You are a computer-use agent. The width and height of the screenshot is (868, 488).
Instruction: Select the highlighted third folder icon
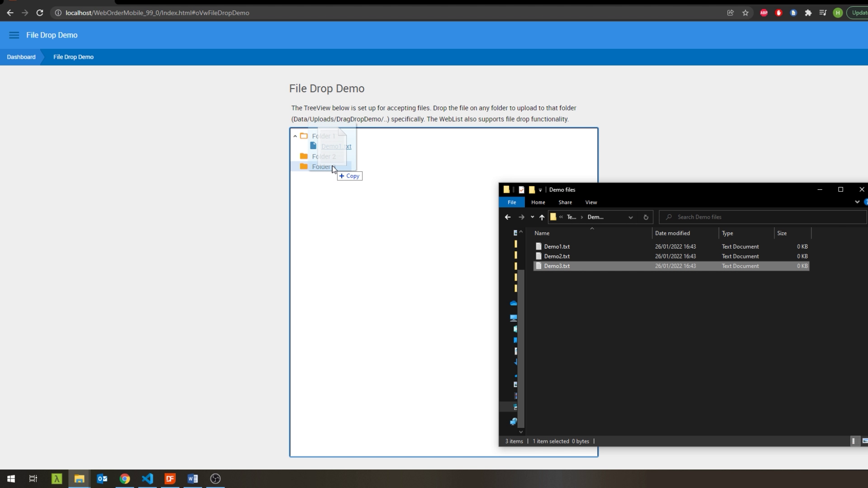[x=304, y=166]
